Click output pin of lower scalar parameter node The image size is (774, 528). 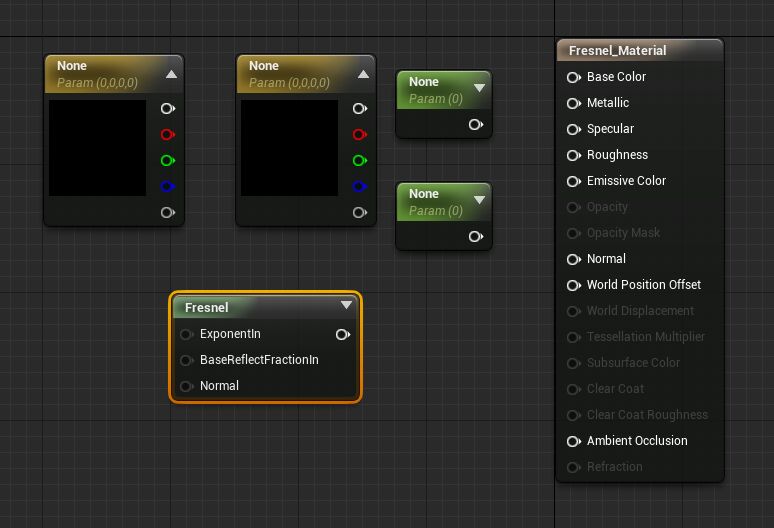(x=476, y=237)
